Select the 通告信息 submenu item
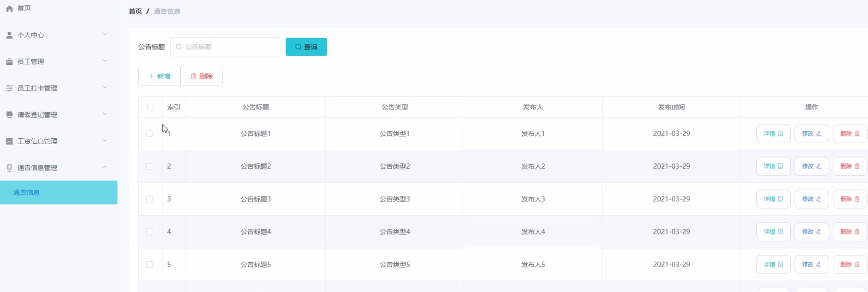868x292 pixels. 59,193
